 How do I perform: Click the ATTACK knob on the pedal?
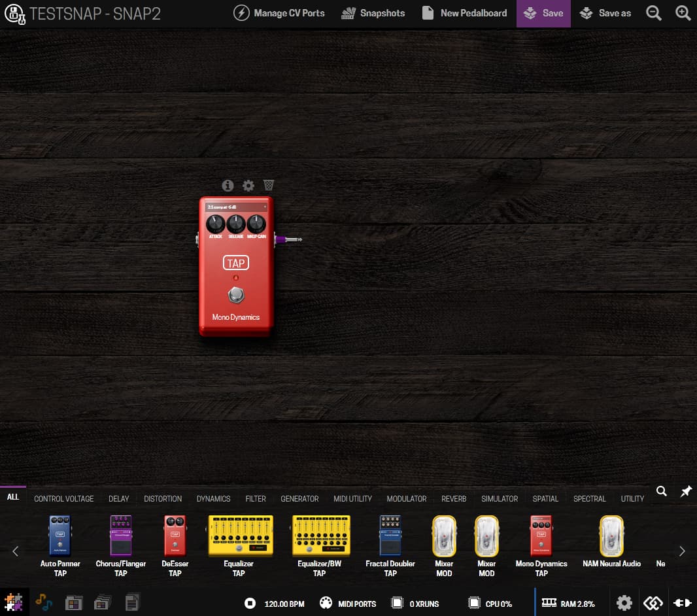pos(216,224)
